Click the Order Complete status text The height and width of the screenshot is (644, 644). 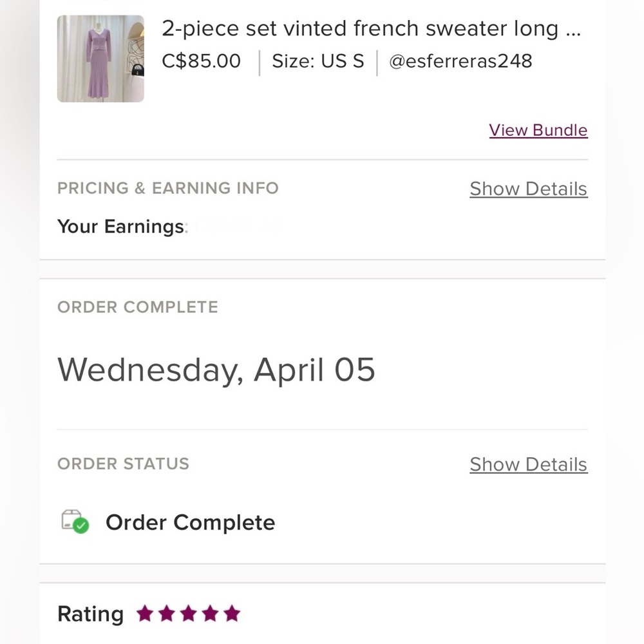point(190,522)
